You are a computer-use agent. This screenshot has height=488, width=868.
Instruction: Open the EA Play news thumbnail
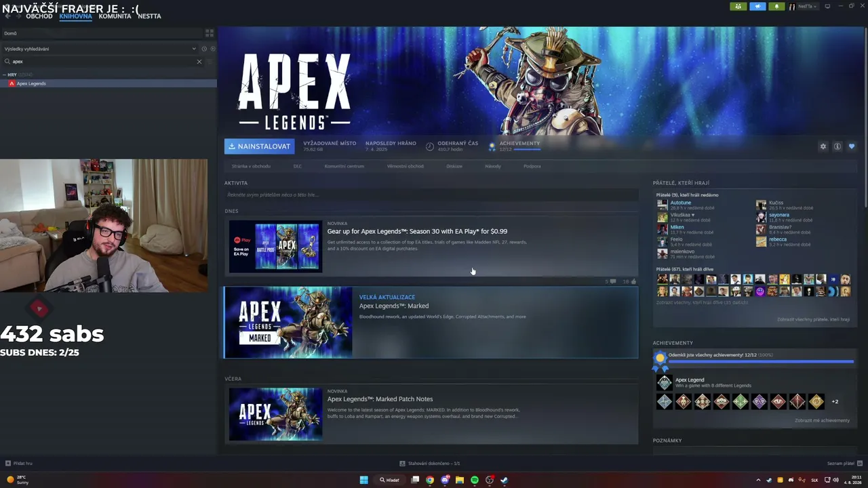tap(275, 247)
